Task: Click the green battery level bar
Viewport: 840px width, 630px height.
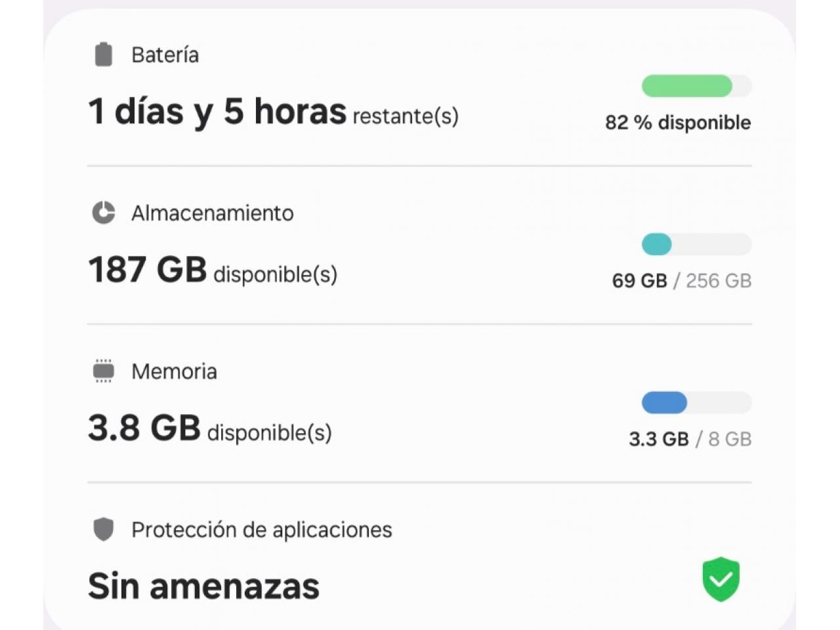Action: 696,86
